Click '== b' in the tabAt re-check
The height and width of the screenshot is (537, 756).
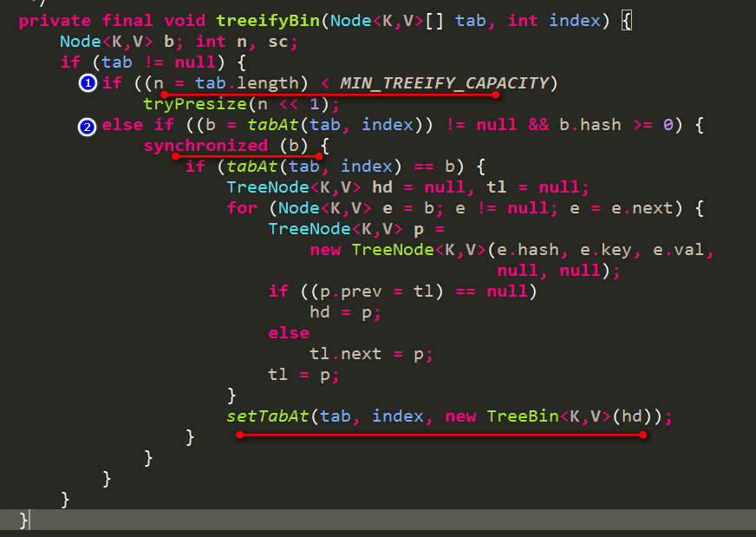434,167
